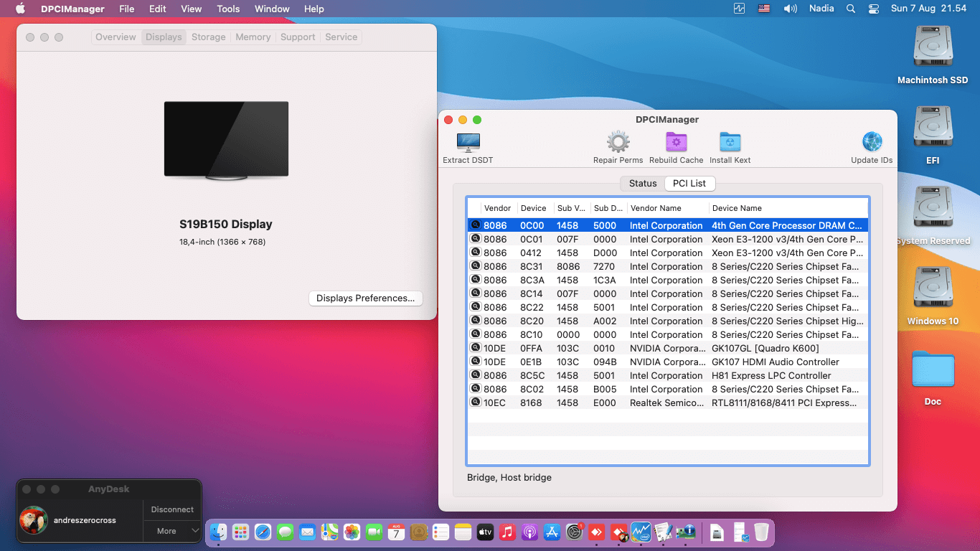Run Repair Perms from the toolbar
The width and height of the screenshot is (980, 551).
pyautogui.click(x=618, y=142)
